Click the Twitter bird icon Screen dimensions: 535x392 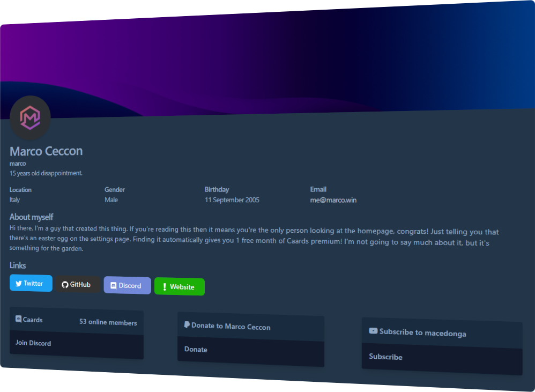point(19,283)
